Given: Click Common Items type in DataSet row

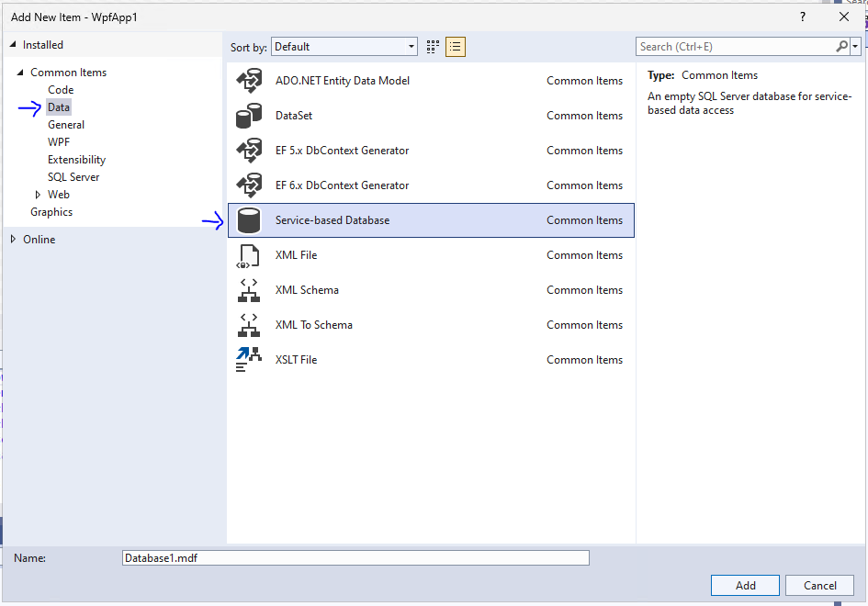Looking at the screenshot, I should coord(584,116).
